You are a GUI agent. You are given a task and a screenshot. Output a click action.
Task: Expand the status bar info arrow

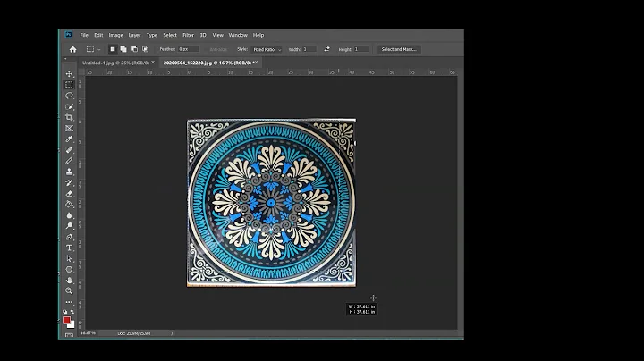(x=172, y=333)
